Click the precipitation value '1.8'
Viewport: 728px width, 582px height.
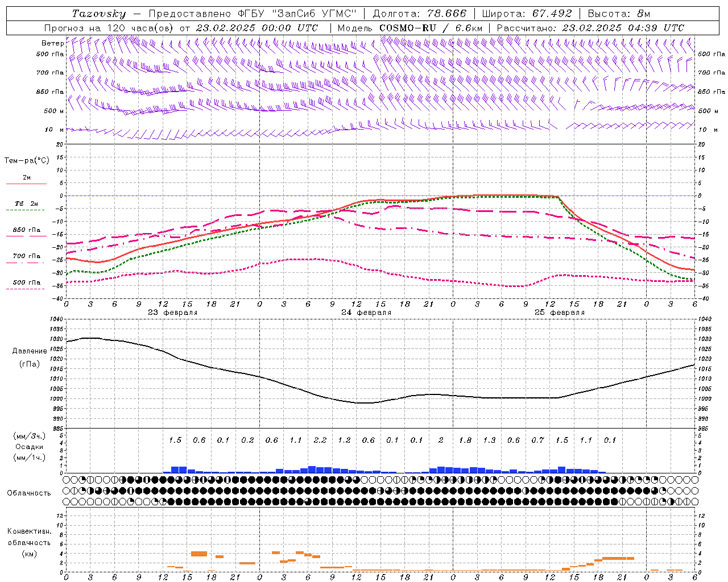(465, 440)
